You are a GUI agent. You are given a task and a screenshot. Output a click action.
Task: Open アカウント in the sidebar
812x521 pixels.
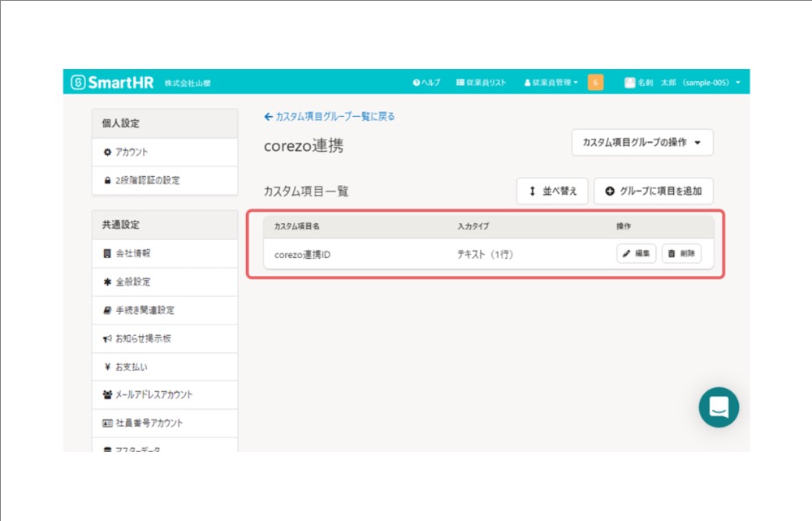165,152
